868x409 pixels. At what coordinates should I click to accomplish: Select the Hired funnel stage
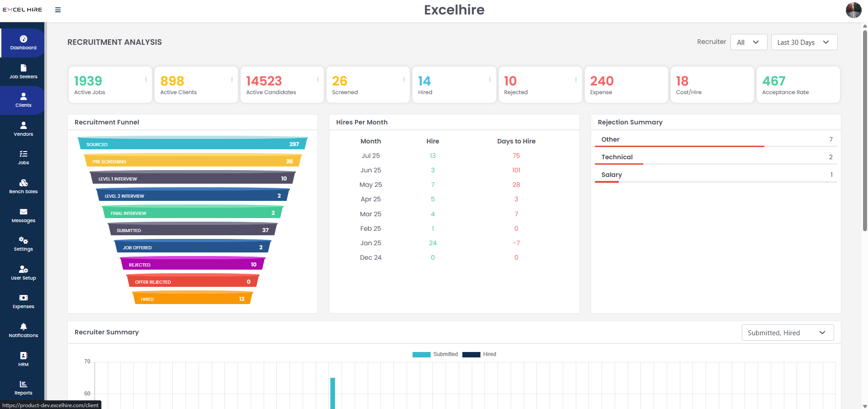[x=193, y=298]
